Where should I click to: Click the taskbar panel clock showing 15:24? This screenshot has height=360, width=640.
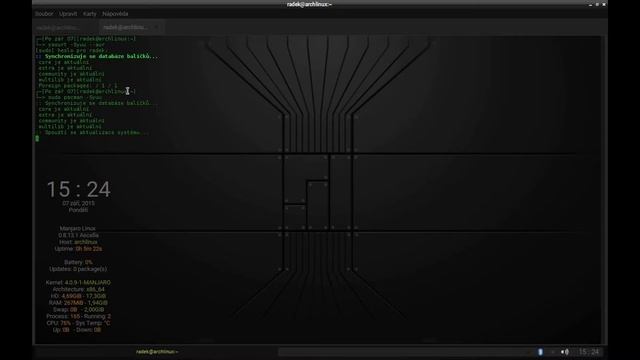pyautogui.click(x=589, y=352)
